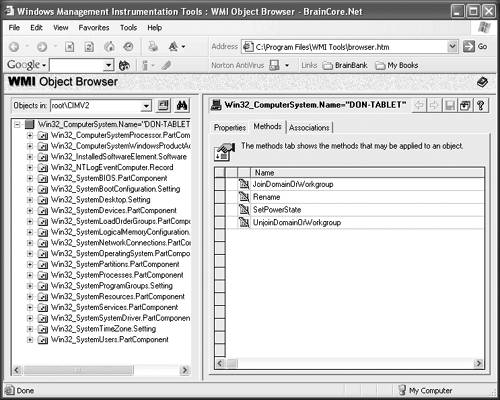Click the Stop page loading icon
The image size is (500, 400).
[x=69, y=47]
